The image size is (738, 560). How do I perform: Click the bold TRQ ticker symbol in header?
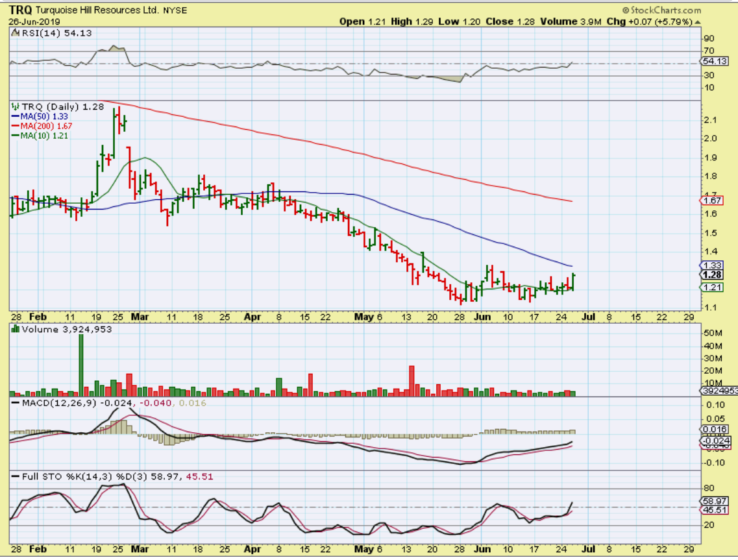(21, 10)
